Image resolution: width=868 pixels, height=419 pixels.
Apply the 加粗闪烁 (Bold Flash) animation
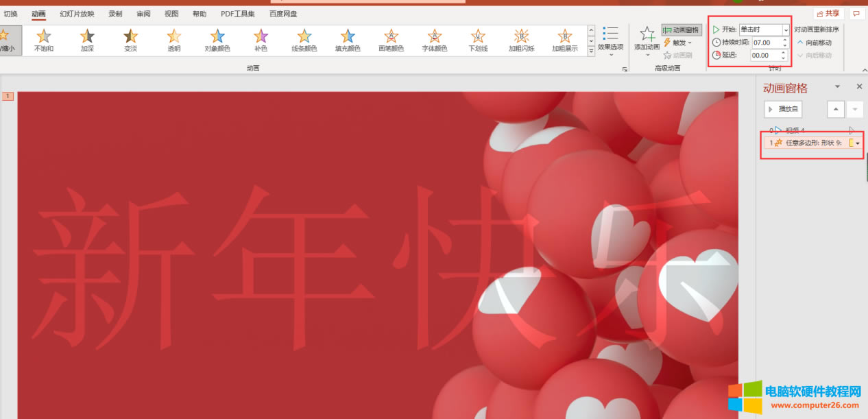pos(521,40)
